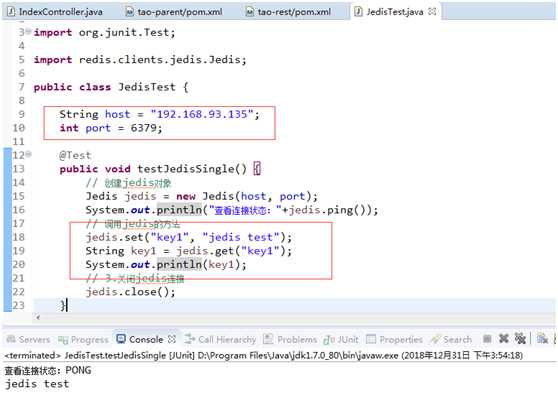558x405 pixels.
Task: Click the println(key1) statement on line 20
Action: click(166, 264)
